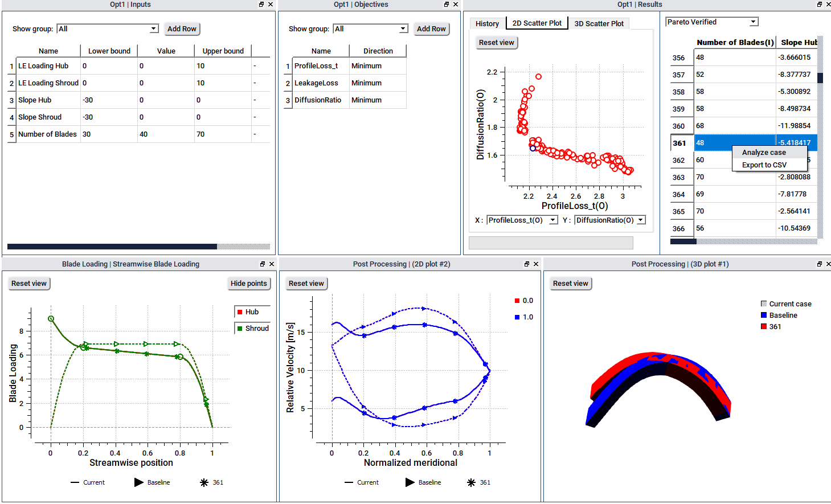The height and width of the screenshot is (504, 831).
Task: Click the Baseline triangle marker under Blade Loading plot
Action: point(138,482)
